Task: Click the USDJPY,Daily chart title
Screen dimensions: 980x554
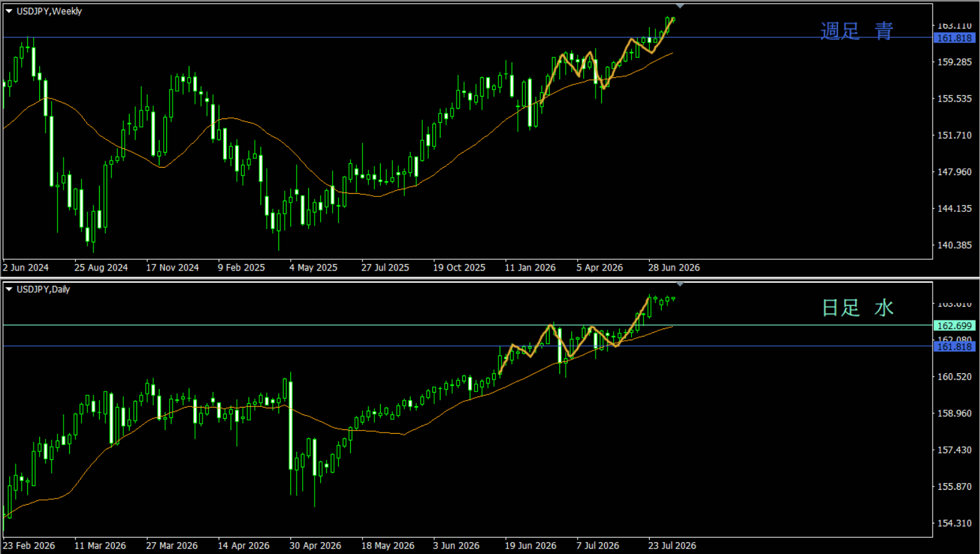Action: click(43, 289)
